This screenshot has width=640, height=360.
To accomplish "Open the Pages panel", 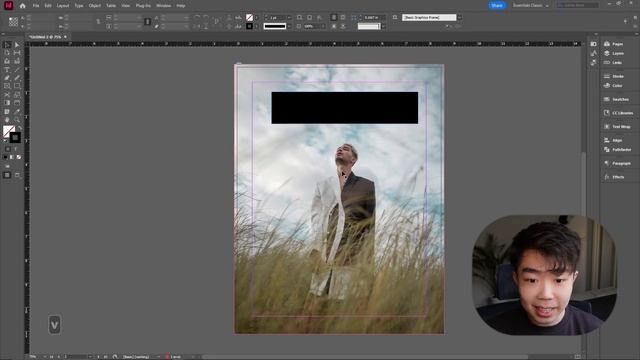I will [613, 44].
